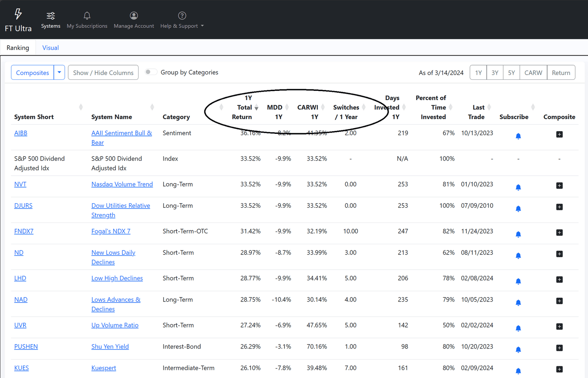588x378 pixels.
Task: Subscribe to DJURS via bell icon
Action: [518, 208]
